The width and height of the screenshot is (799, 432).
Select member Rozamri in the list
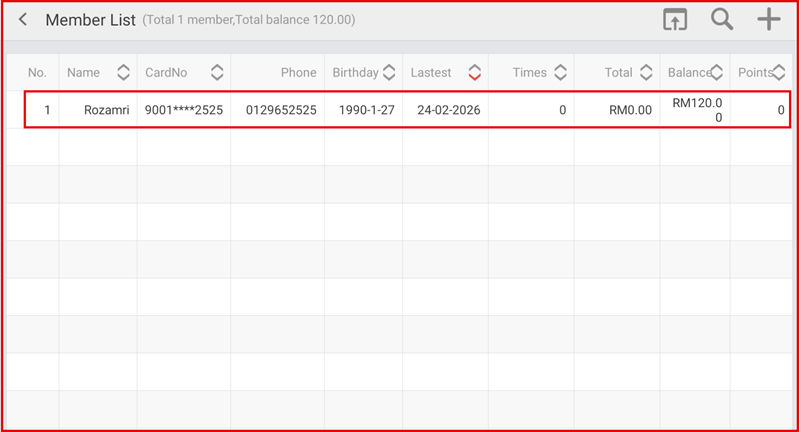pyautogui.click(x=105, y=110)
